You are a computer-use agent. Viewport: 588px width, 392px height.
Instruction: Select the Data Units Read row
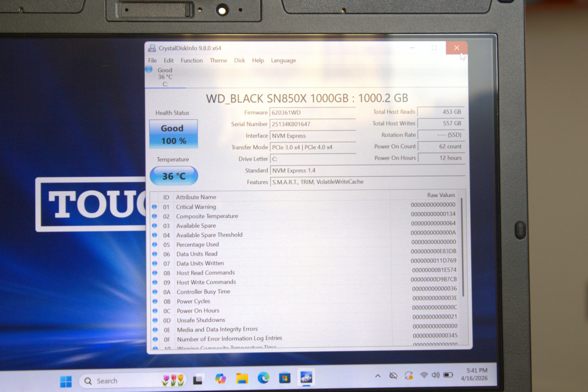coord(304,253)
